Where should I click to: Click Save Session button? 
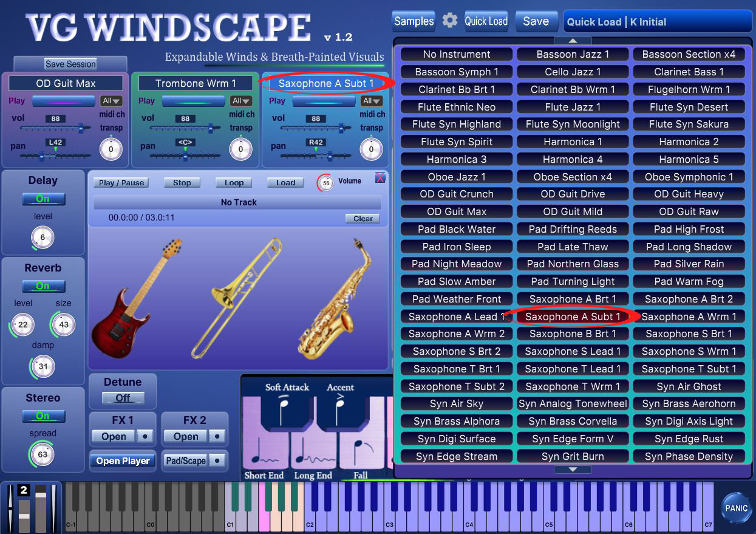pos(70,64)
